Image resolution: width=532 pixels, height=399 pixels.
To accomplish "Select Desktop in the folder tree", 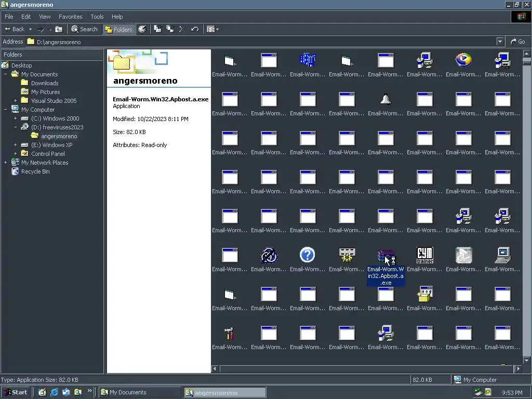I will click(21, 65).
